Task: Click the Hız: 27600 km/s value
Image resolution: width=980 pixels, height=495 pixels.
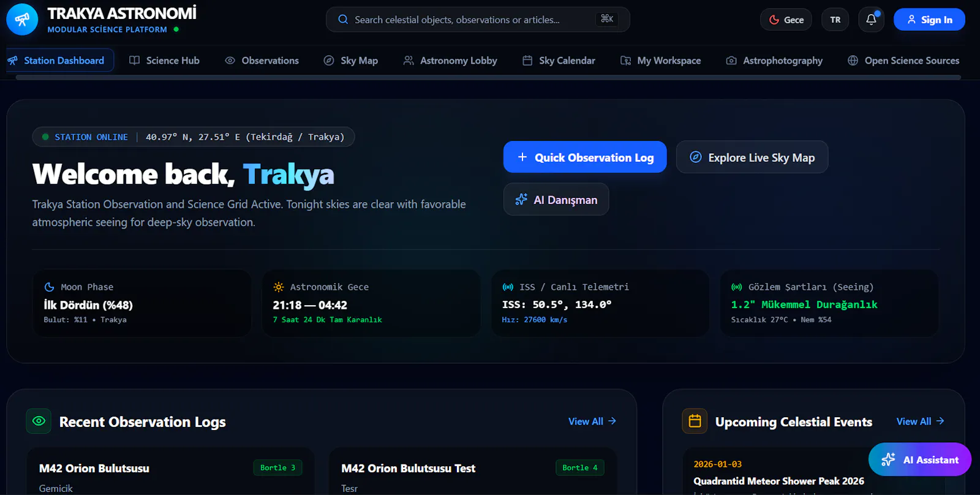Action: point(535,320)
